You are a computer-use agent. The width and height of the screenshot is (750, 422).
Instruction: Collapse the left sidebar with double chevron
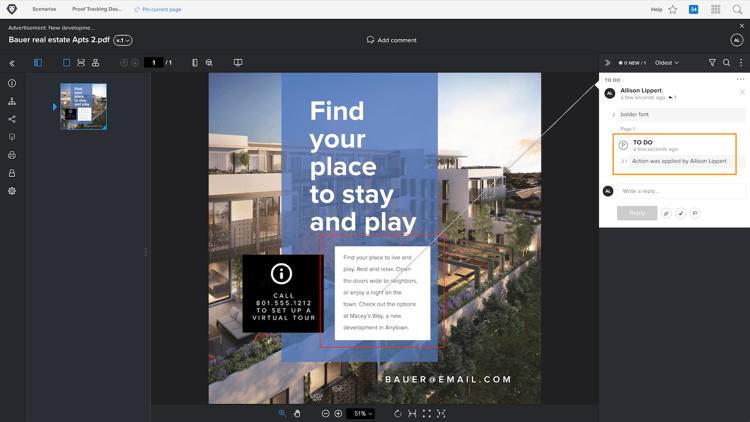coord(12,63)
